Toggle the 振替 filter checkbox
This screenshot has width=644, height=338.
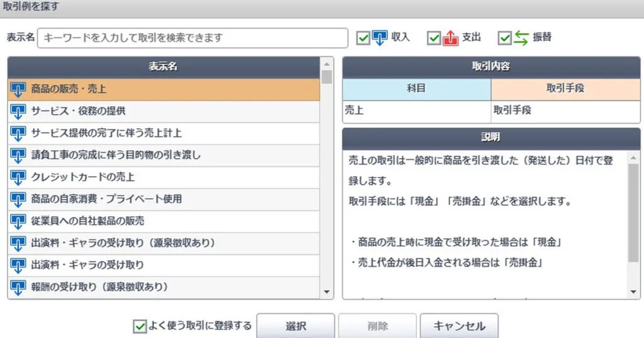pos(504,38)
